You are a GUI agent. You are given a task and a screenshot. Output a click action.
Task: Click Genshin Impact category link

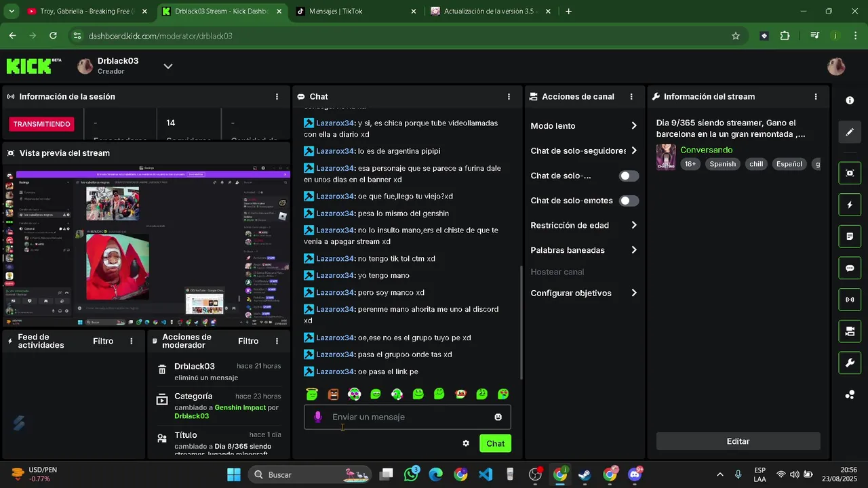(240, 408)
